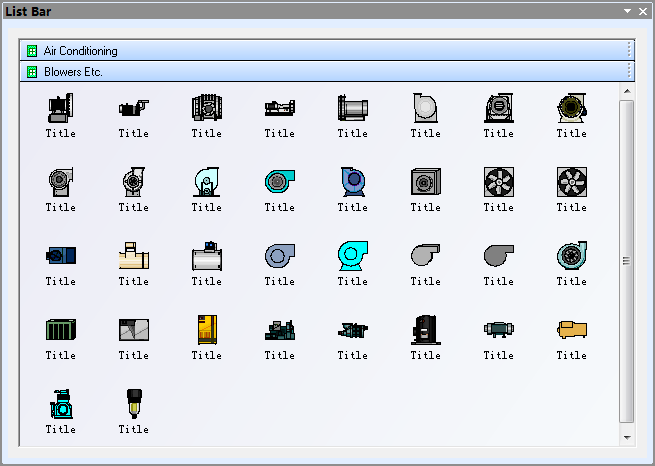Pick the bright cyan blower icon
This screenshot has width=655, height=466.
(x=352, y=255)
